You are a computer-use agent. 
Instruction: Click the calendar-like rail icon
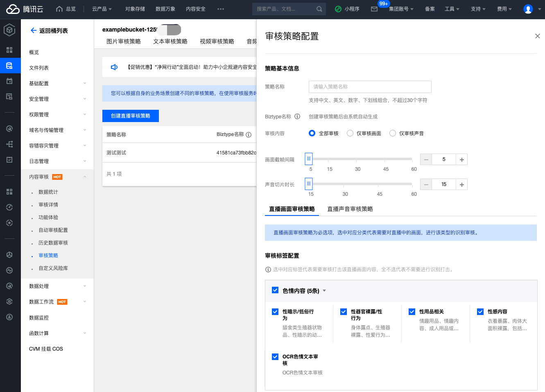point(9,81)
